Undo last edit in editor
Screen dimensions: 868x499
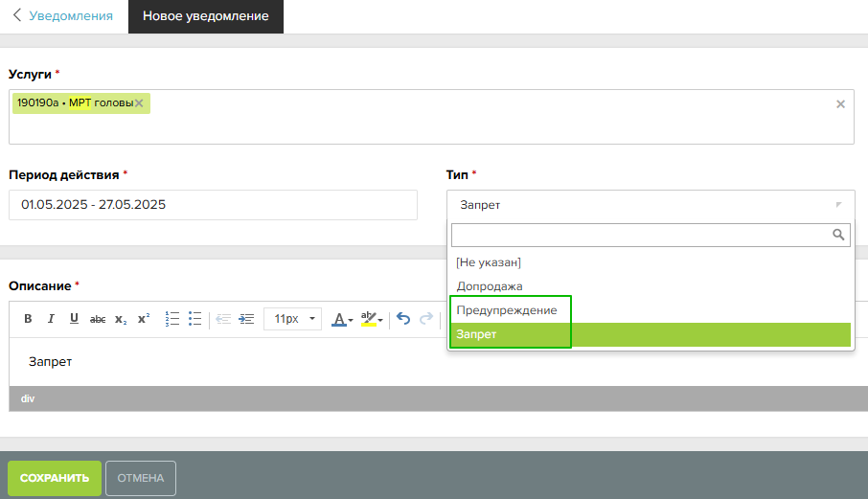pyautogui.click(x=403, y=319)
